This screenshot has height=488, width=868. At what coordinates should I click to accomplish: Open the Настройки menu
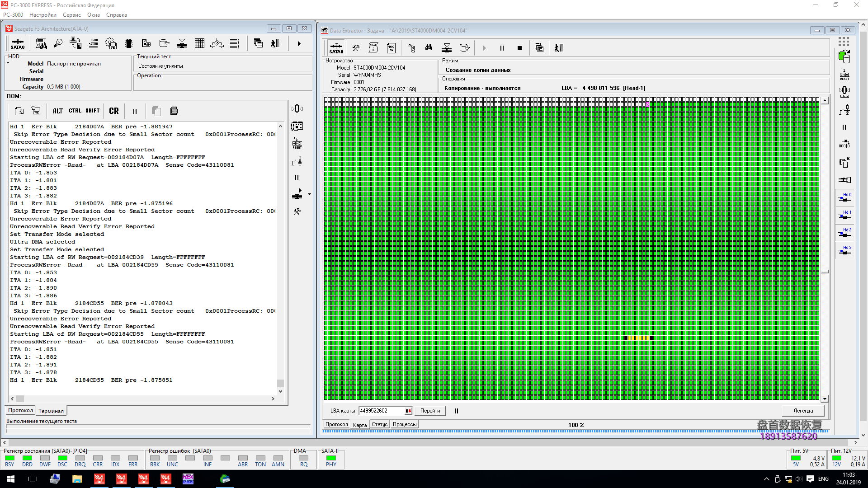(x=43, y=15)
